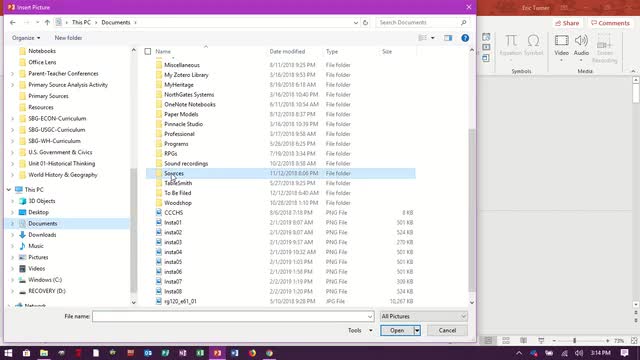Click Share in the PowerPoint window
This screenshot has height=360, width=640.
click(x=567, y=23)
